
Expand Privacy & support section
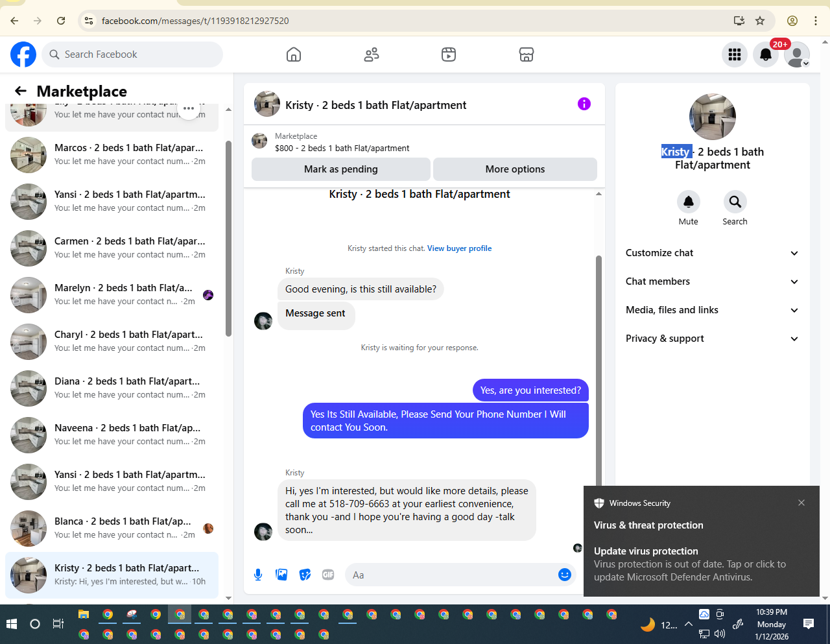click(712, 339)
